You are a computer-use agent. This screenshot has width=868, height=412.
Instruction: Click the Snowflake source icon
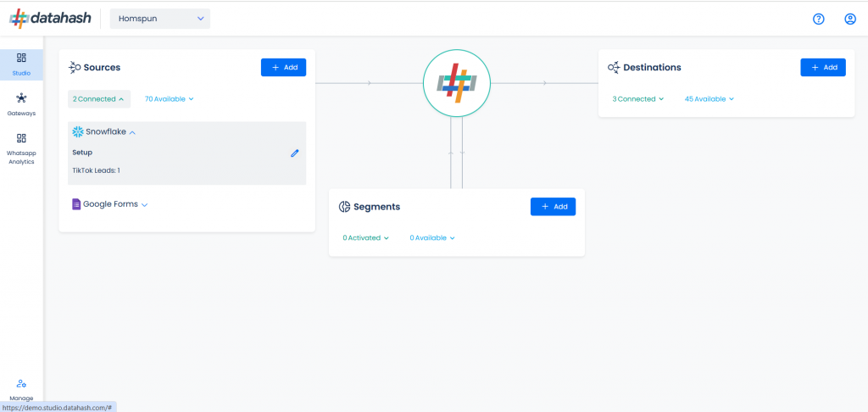click(77, 131)
